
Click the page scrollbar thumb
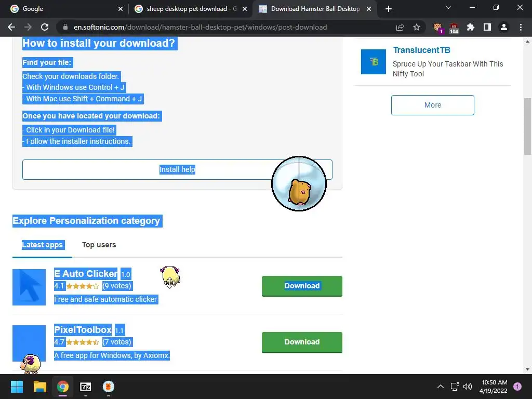pyautogui.click(x=527, y=126)
